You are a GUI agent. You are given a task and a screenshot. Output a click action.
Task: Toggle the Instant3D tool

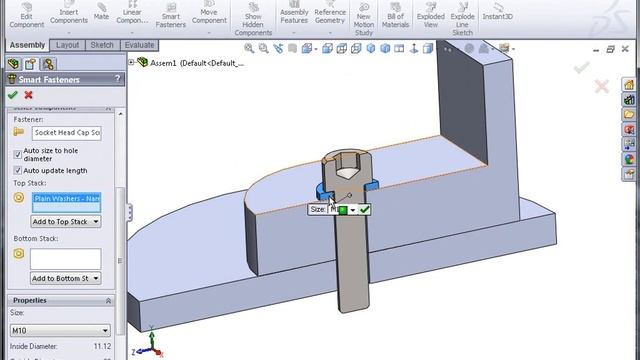click(x=498, y=11)
